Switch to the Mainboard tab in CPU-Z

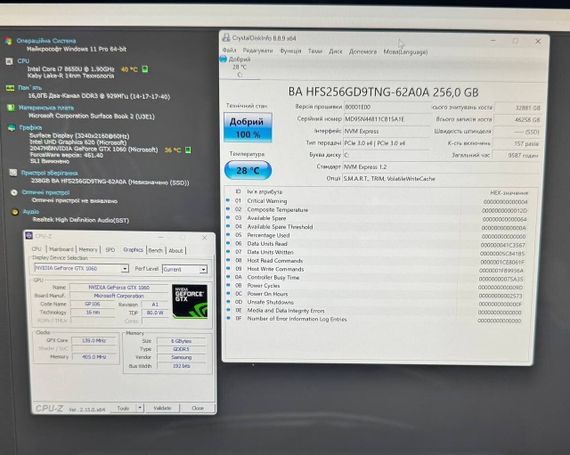61,249
